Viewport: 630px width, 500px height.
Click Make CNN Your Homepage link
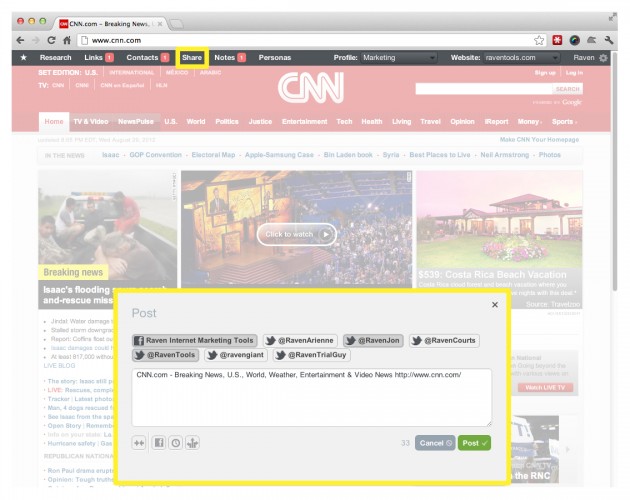tap(539, 139)
